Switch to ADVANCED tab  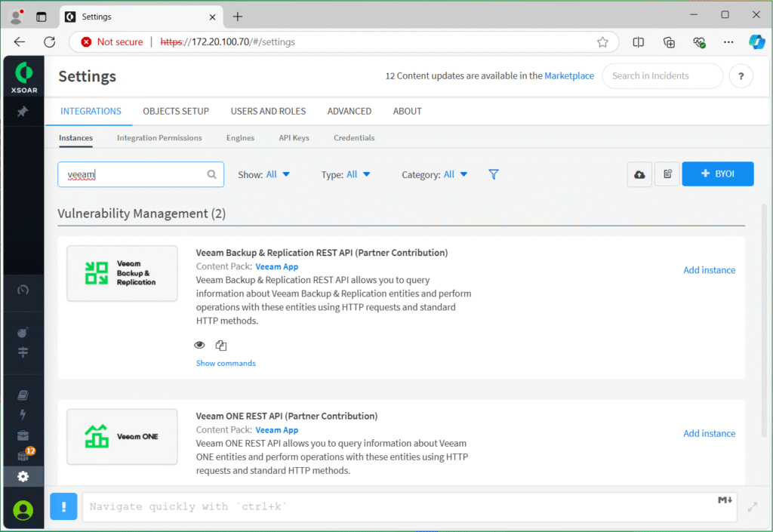pos(349,112)
